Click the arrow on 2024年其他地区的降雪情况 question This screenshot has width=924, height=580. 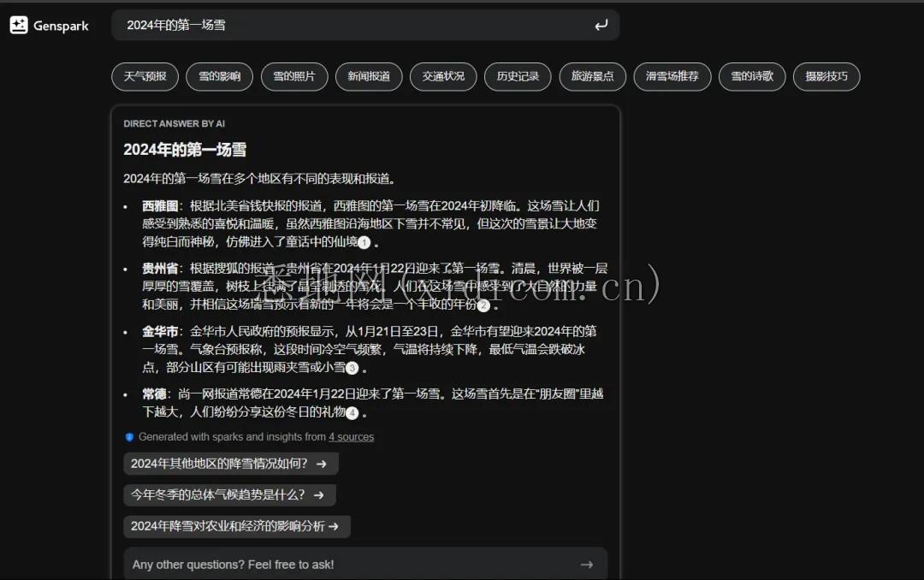pyautogui.click(x=323, y=463)
